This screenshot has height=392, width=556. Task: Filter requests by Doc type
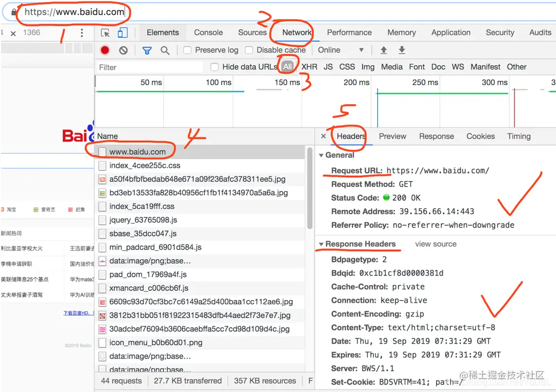[x=439, y=66]
